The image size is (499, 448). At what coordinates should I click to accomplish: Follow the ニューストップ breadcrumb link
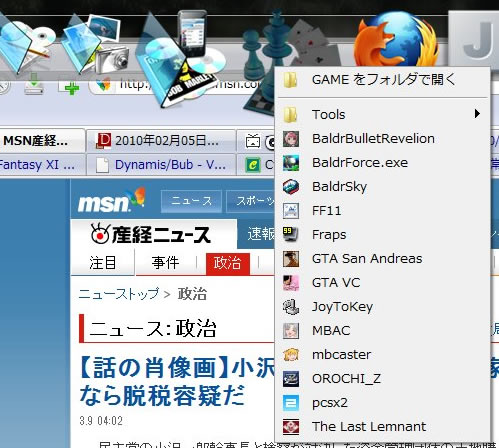(x=119, y=294)
